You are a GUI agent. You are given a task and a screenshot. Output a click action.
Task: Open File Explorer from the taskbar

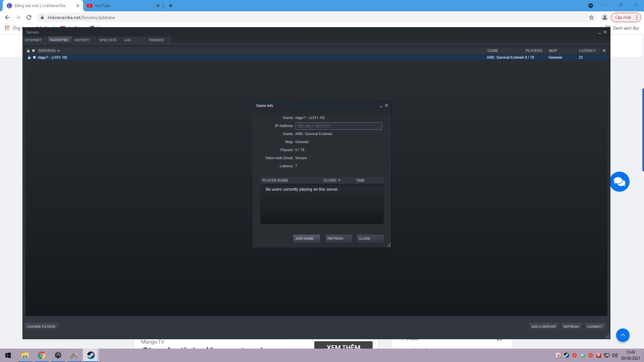click(x=25, y=356)
